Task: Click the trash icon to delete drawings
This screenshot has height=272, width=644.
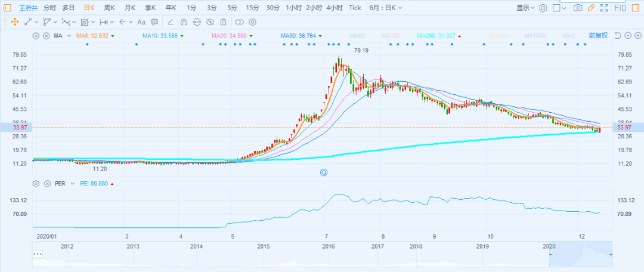Action: point(223,22)
